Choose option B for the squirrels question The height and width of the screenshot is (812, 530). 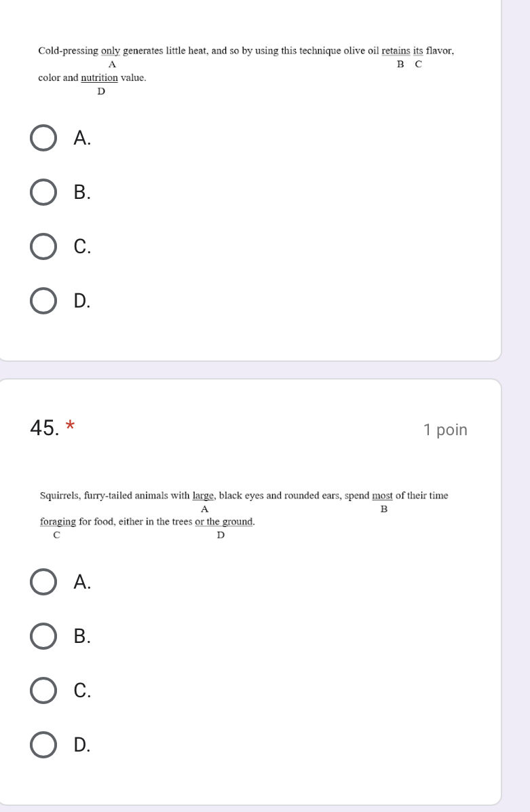[x=44, y=636]
